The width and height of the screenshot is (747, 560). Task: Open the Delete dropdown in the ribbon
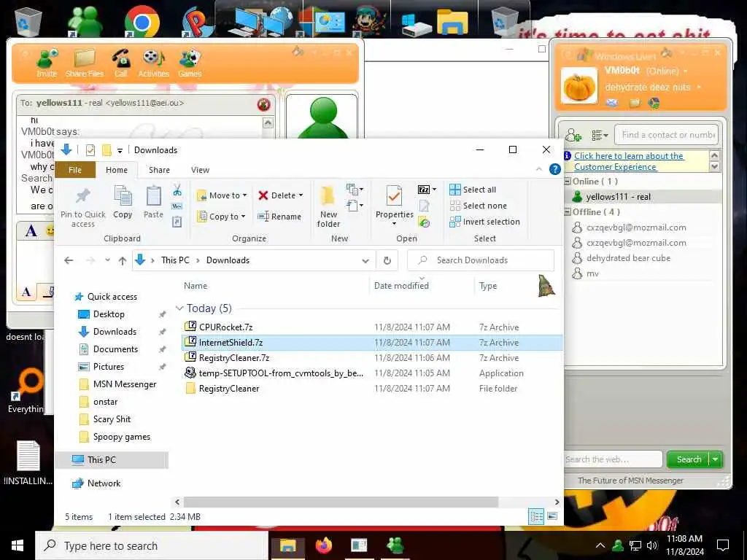click(281, 195)
